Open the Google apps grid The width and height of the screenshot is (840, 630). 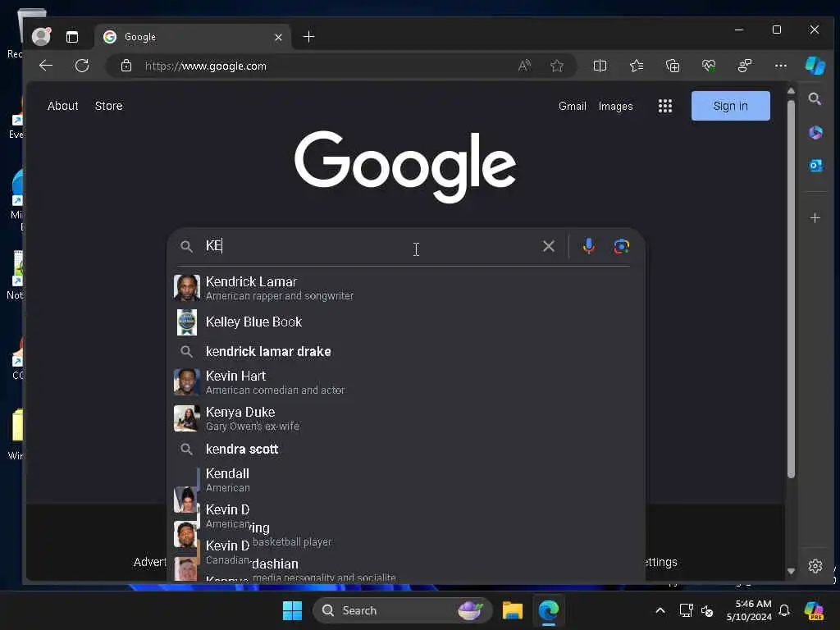[664, 106]
